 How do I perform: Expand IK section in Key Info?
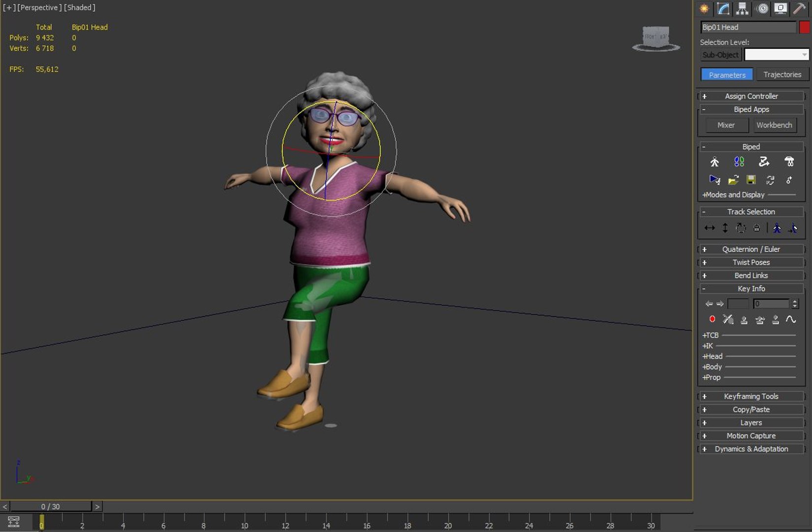pos(708,346)
